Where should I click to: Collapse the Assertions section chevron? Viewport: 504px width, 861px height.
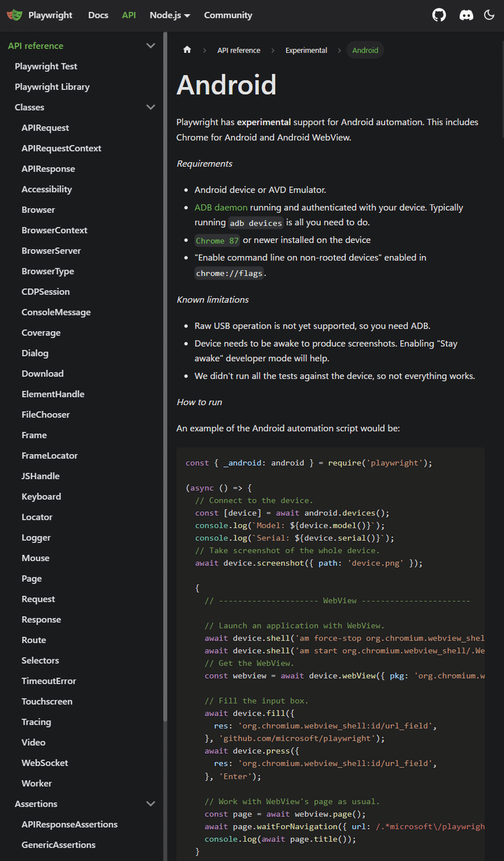coord(151,804)
